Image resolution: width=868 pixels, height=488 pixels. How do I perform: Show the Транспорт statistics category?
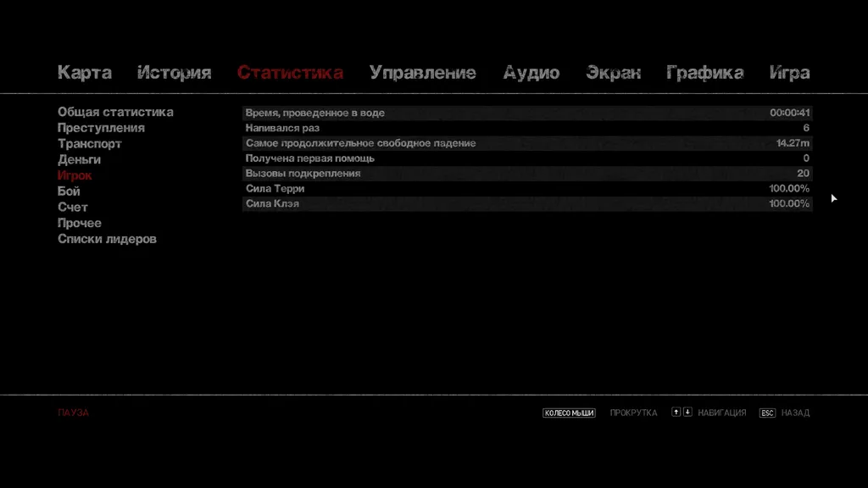coord(90,144)
